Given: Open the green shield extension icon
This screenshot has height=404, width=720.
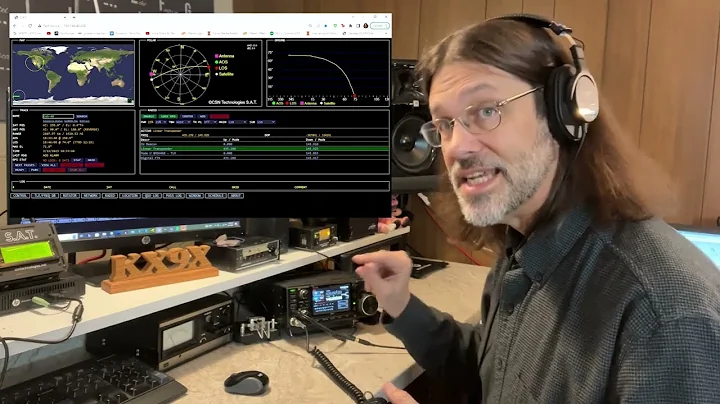Looking at the screenshot, I should [x=336, y=26].
